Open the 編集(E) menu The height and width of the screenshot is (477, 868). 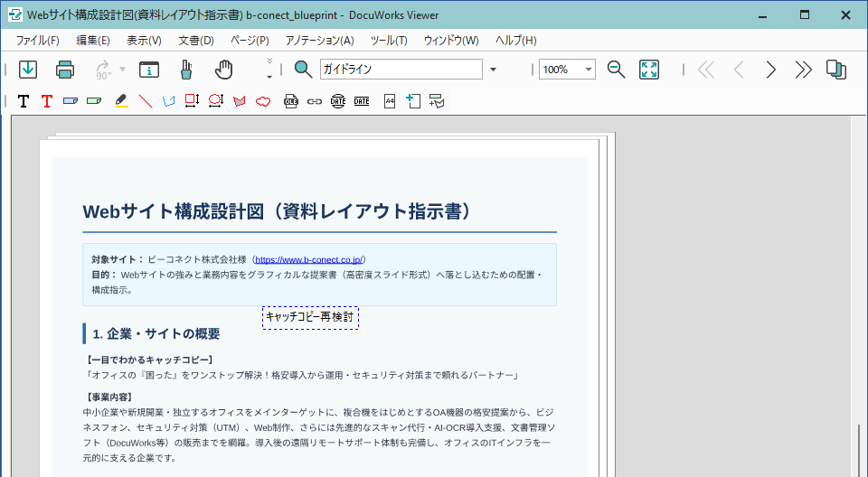(93, 41)
